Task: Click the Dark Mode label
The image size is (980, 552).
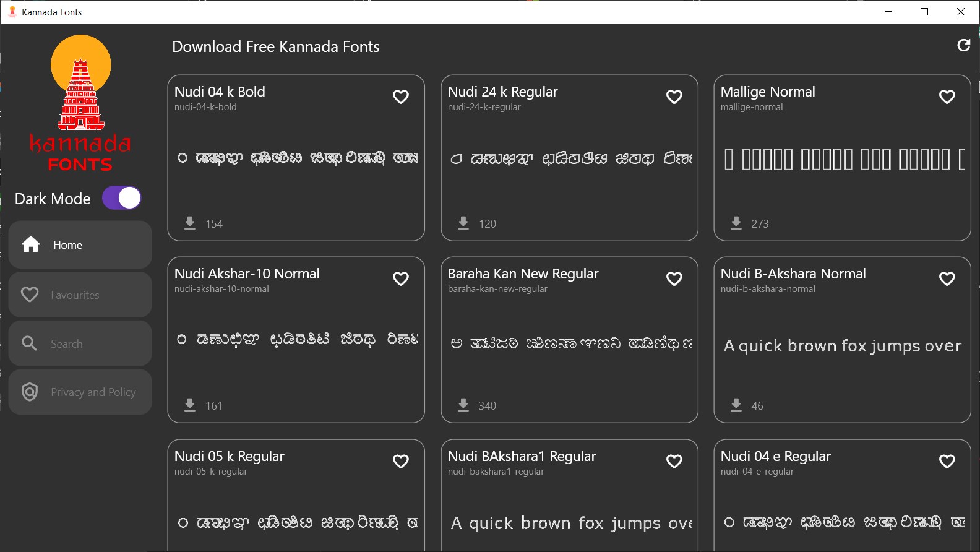Action: pos(53,199)
